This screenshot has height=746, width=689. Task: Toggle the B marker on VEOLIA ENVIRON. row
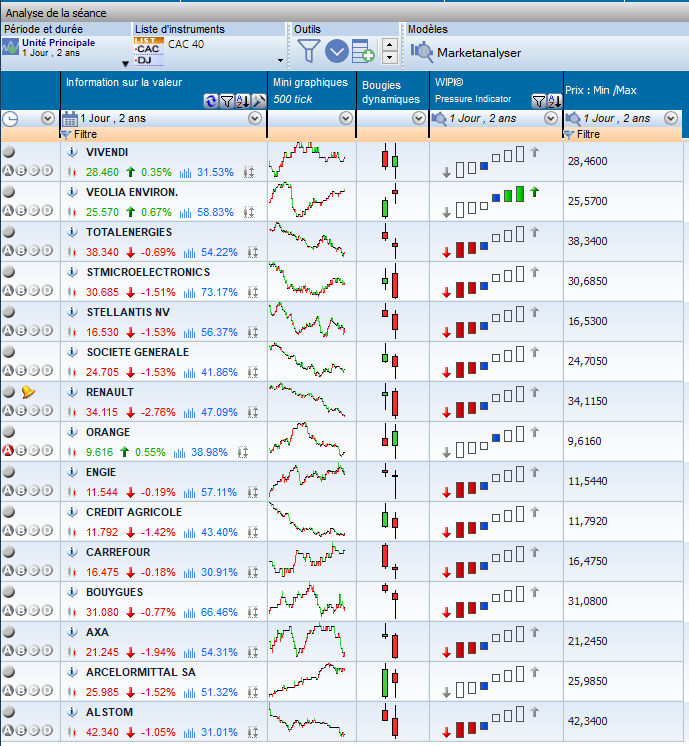[x=21, y=210]
